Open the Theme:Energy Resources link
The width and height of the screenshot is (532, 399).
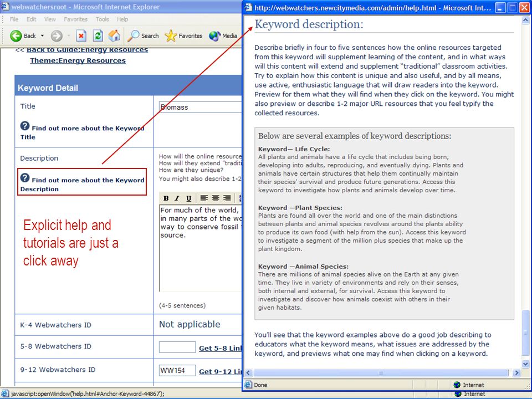78,60
